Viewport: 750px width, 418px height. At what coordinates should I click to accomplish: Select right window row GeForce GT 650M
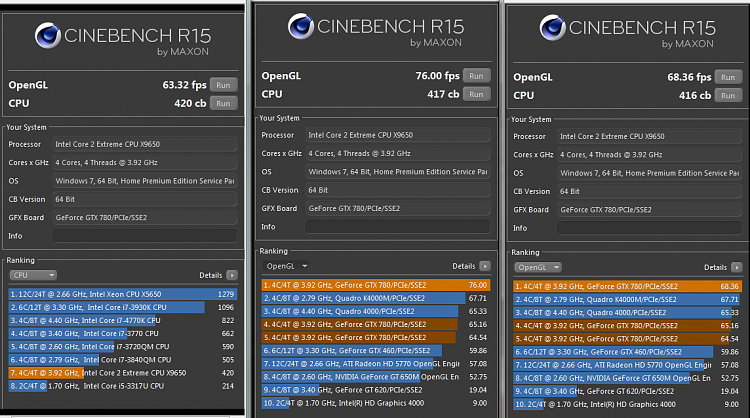click(x=628, y=378)
